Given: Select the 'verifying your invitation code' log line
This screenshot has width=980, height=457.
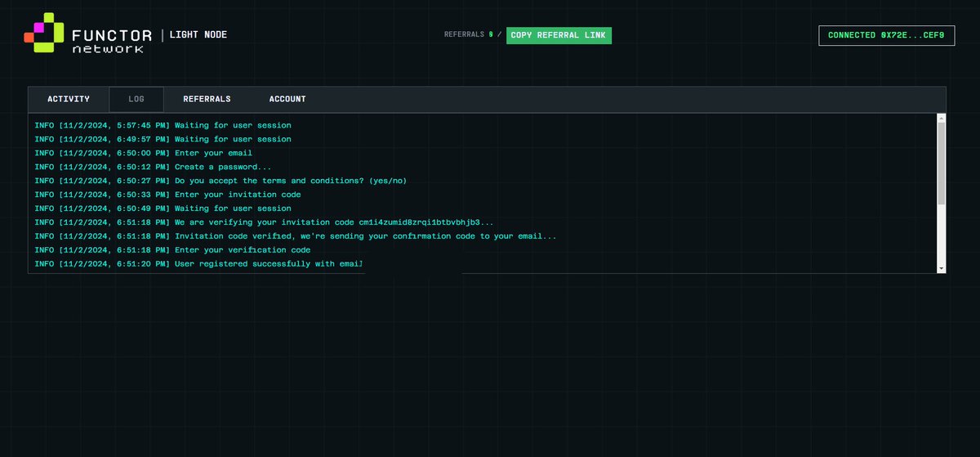Looking at the screenshot, I should (265, 222).
